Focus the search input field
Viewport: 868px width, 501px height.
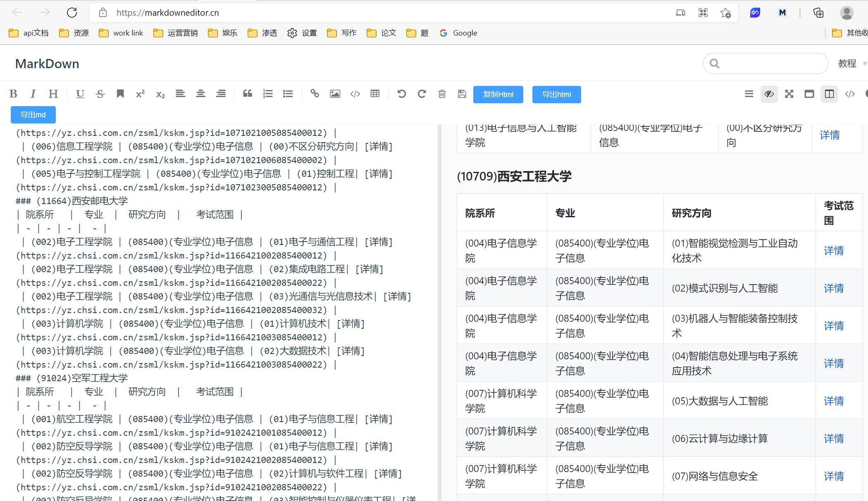[x=765, y=64]
